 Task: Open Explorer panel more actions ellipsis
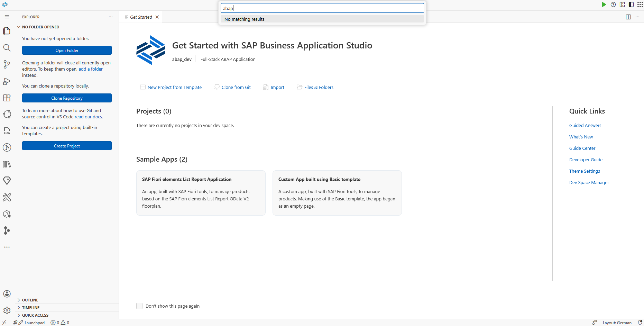click(111, 17)
